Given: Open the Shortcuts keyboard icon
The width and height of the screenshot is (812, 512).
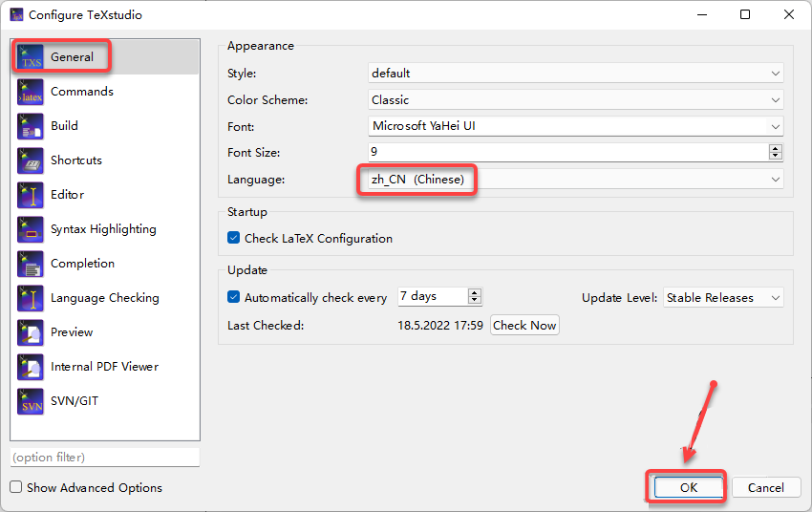Looking at the screenshot, I should tap(31, 160).
